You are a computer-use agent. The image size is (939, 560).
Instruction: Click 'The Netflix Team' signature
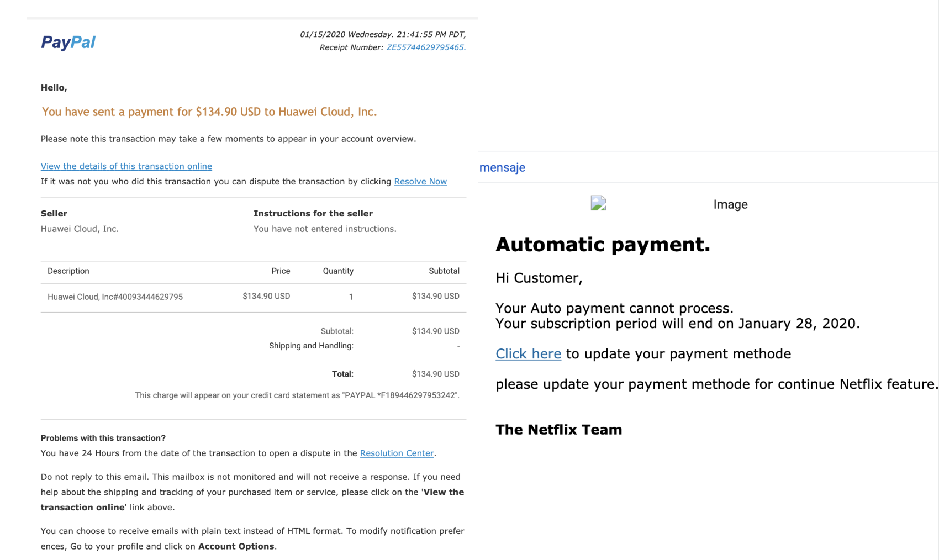tap(558, 430)
